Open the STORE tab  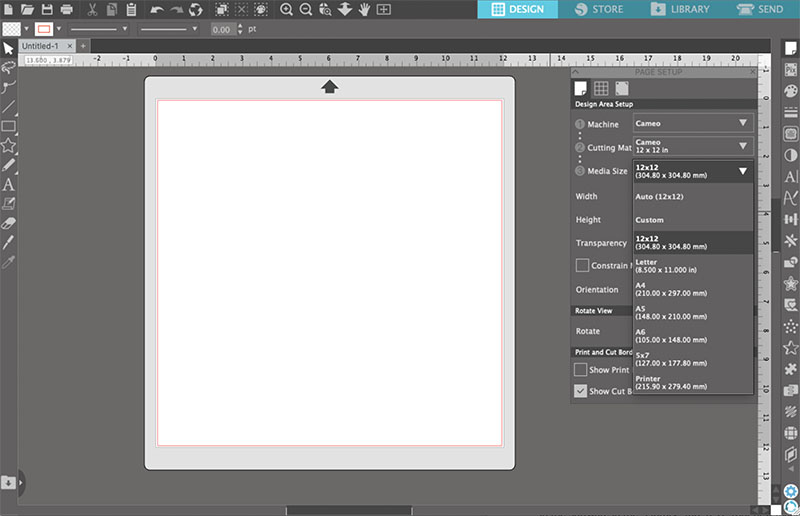tap(598, 9)
